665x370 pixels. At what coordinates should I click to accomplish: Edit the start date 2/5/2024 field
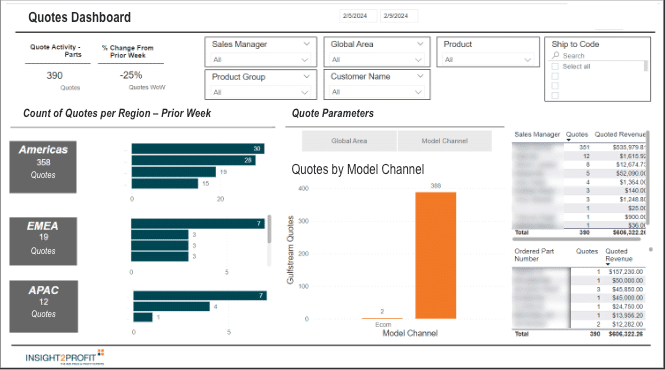pos(357,16)
